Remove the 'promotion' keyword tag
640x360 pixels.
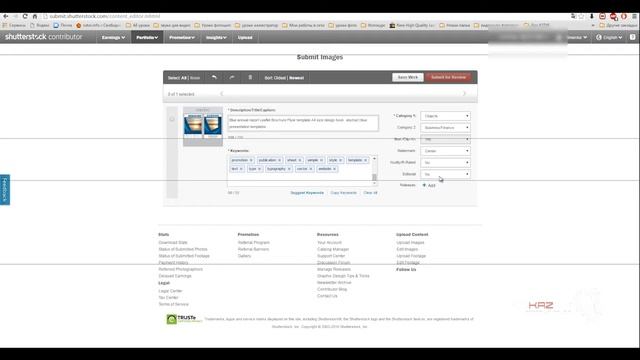pos(251,160)
